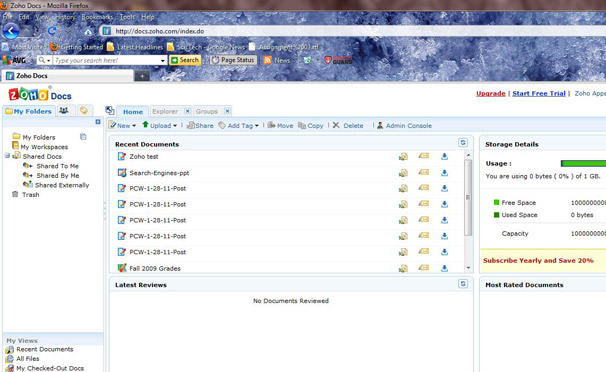This screenshot has height=372, width=606.
Task: Open the AVG toolbar logo
Action: pos(14,60)
